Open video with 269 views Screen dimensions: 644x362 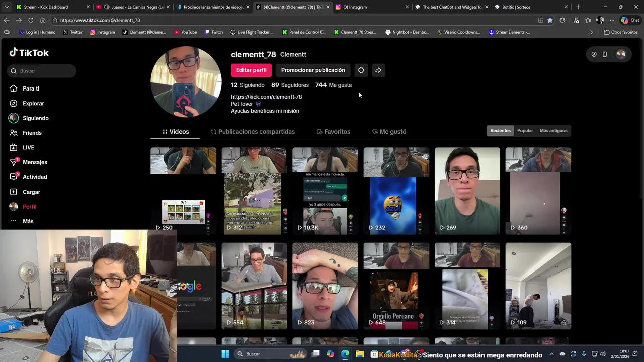click(467, 191)
